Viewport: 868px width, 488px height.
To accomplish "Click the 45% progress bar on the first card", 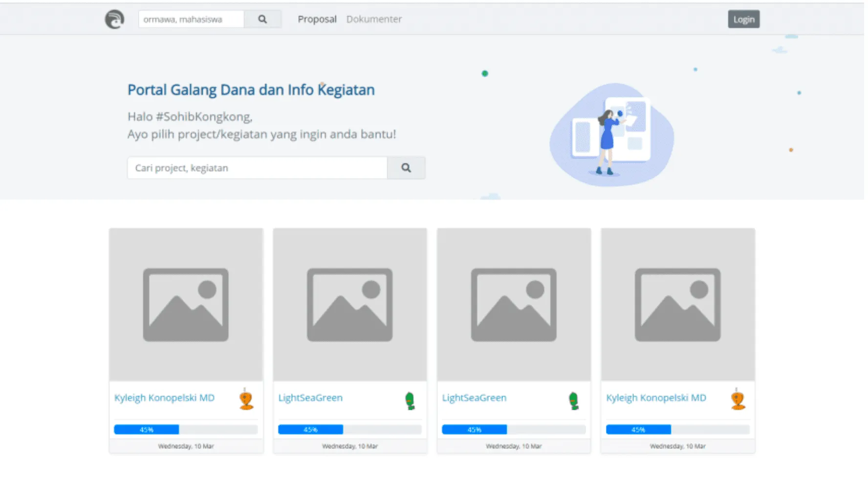I will point(186,429).
